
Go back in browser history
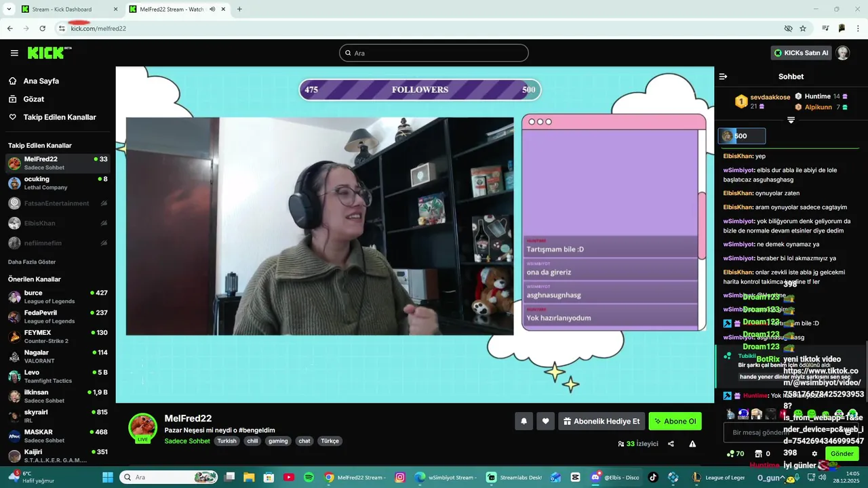9,28
